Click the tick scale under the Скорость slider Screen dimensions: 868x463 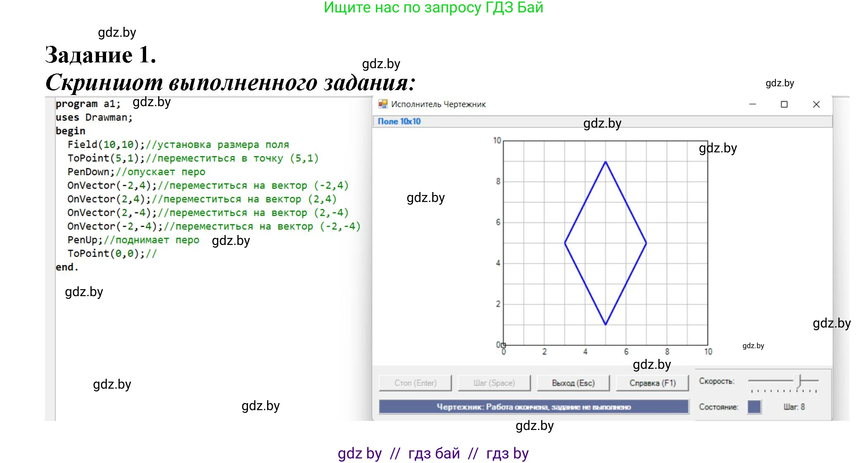pyautogui.click(x=784, y=390)
